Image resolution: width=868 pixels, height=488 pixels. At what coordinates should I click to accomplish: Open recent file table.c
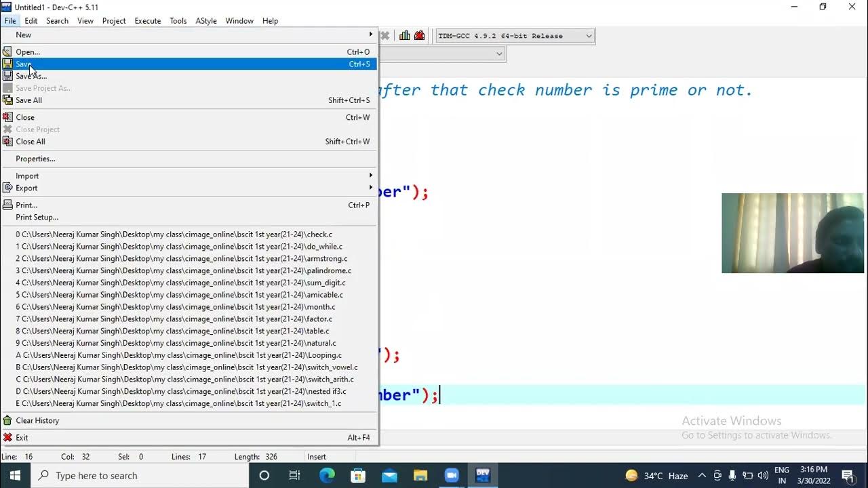tap(189, 331)
